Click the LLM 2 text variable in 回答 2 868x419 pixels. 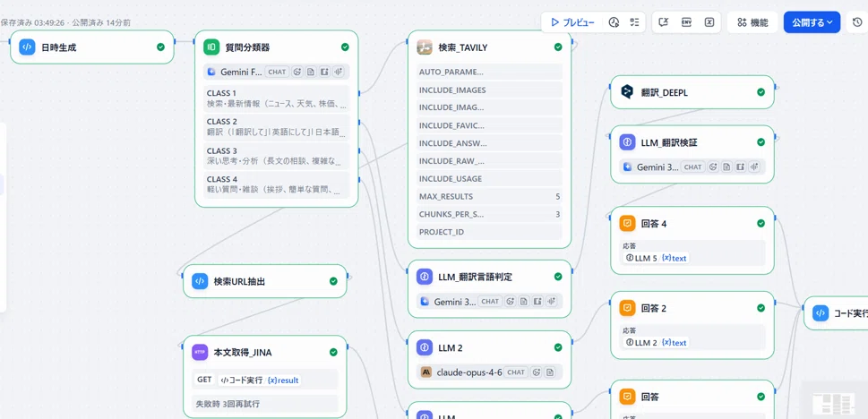tap(656, 343)
